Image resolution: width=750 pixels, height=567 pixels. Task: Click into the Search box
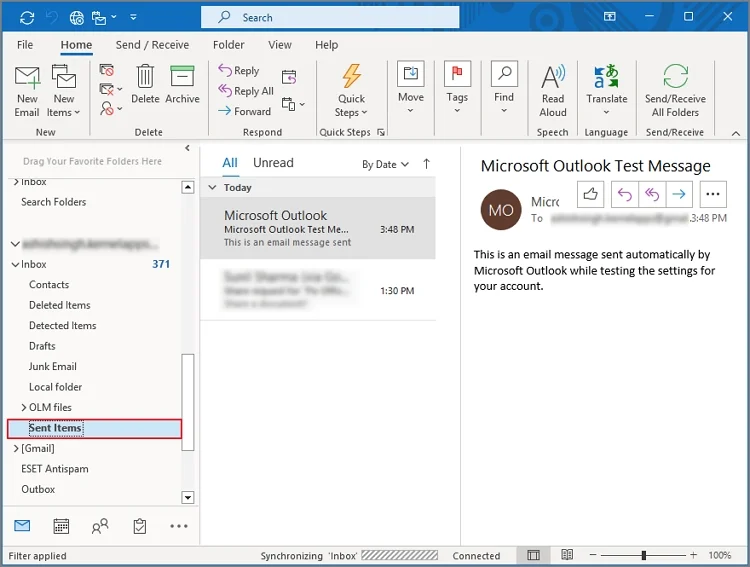click(x=330, y=18)
